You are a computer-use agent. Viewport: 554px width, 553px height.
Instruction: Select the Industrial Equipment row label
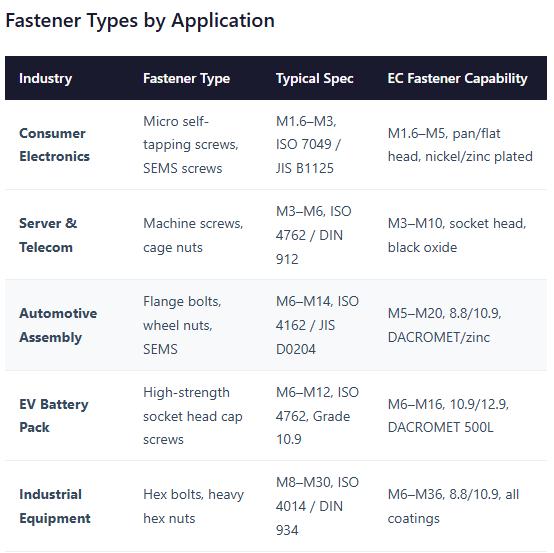tap(55, 506)
